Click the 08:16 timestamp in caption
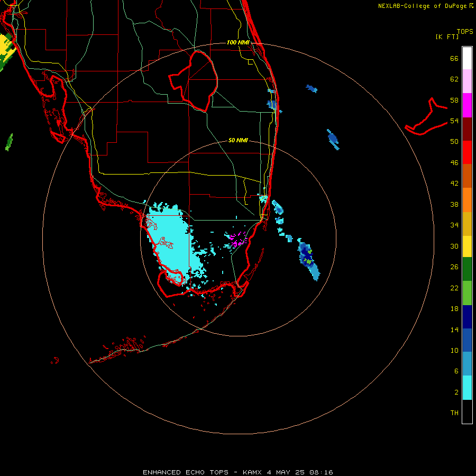 [x=321, y=472]
